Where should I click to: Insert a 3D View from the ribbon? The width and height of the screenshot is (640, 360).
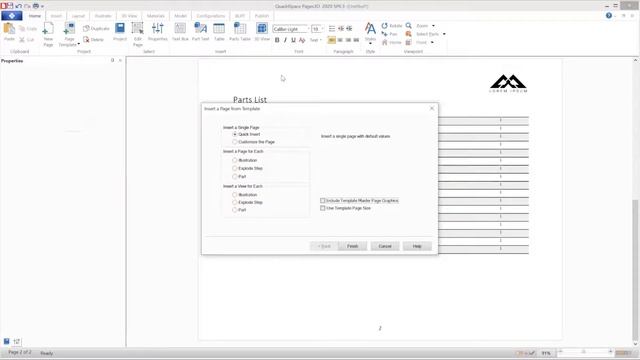[x=262, y=29]
